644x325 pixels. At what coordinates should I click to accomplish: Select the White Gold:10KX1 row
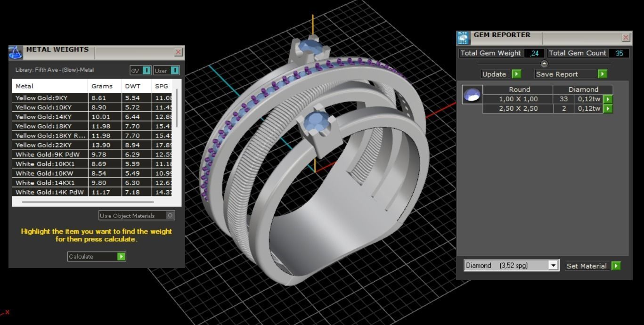(x=92, y=164)
